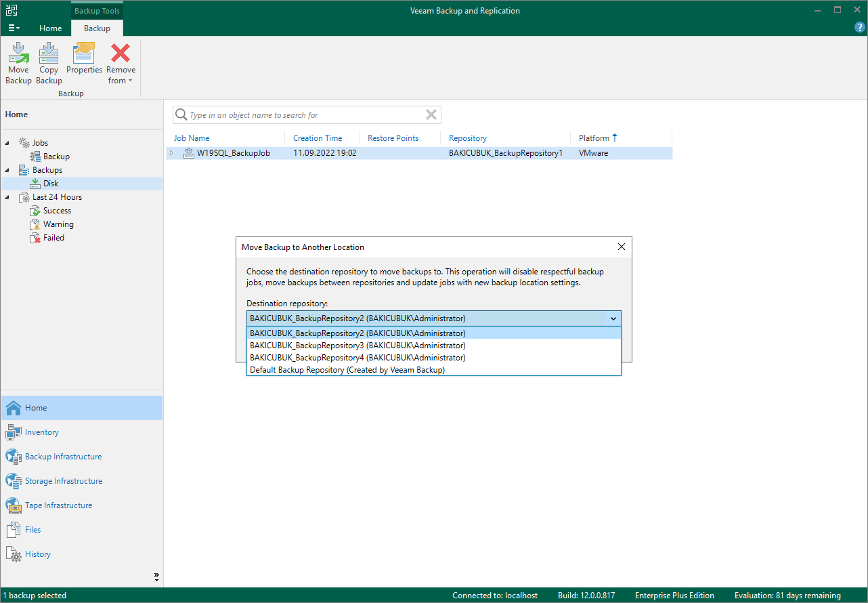Viewport: 868px width, 603px height.
Task: Click the Failed status icon
Action: pos(35,238)
